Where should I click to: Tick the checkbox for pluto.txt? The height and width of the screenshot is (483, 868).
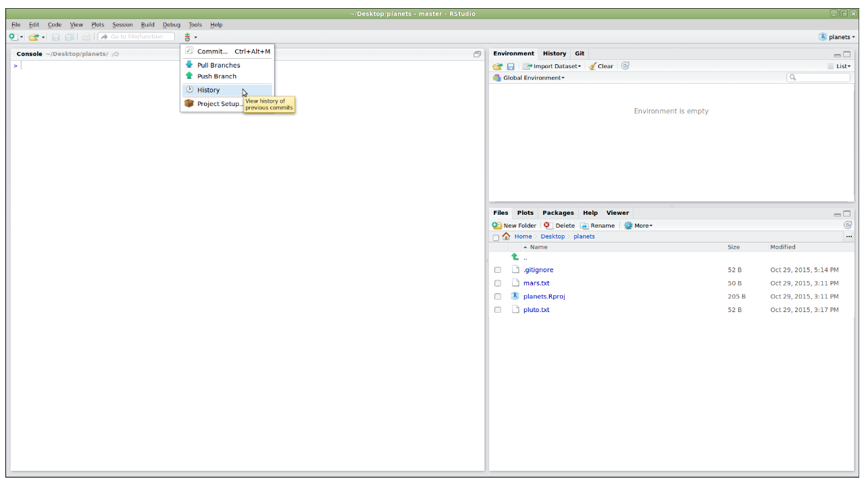click(x=498, y=310)
